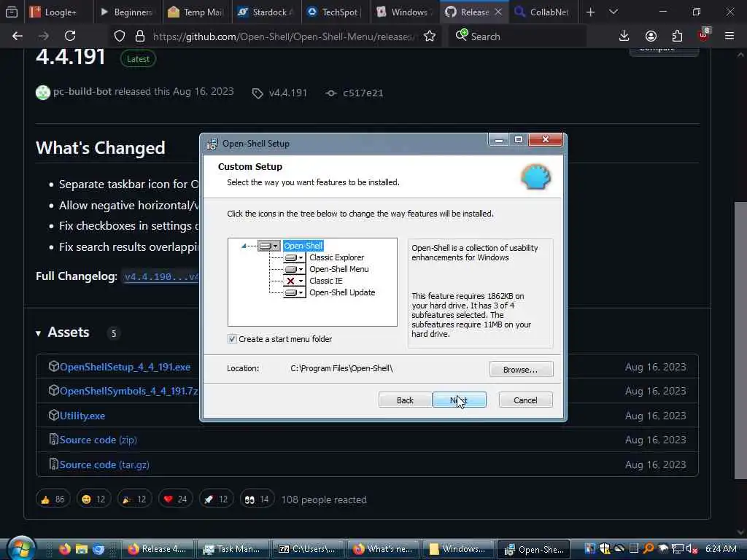Download Source code (tar.gz)

104,464
